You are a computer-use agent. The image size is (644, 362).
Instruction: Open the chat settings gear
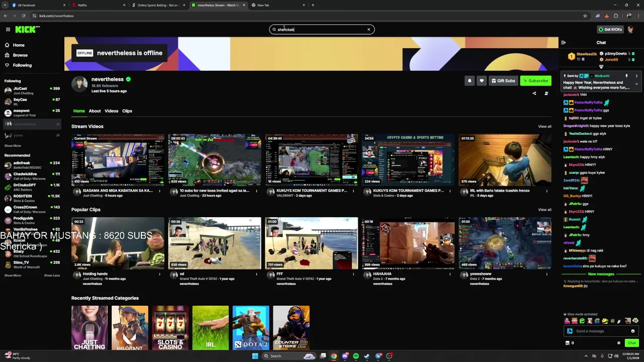pos(619,343)
